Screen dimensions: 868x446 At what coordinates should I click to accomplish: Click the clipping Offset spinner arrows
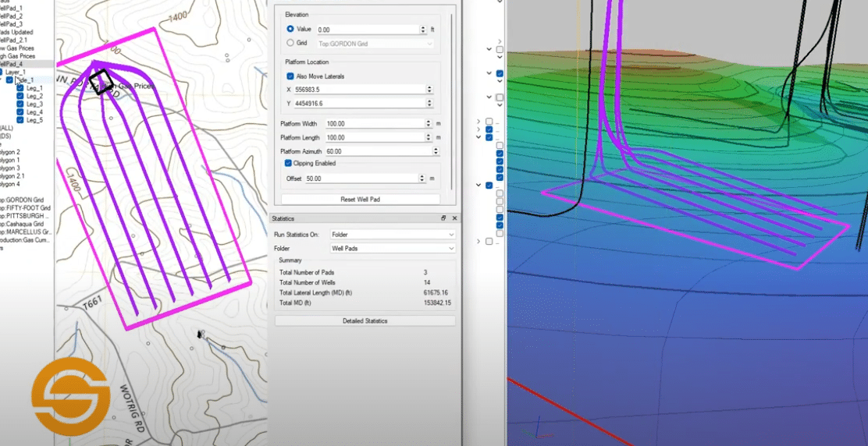pyautogui.click(x=422, y=179)
